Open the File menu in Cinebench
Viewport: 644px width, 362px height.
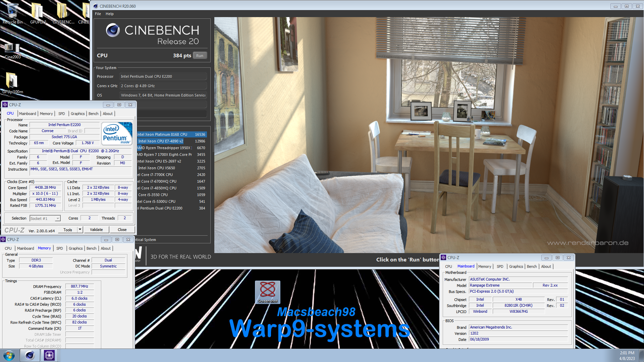(98, 14)
